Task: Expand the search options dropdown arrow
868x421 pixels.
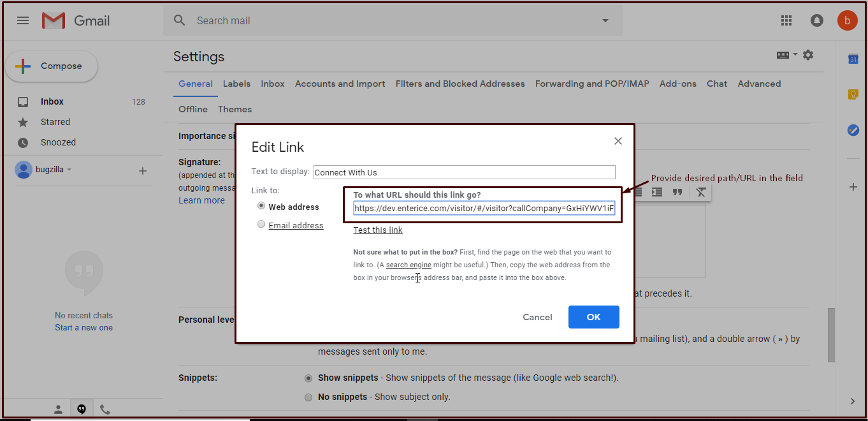Action: [605, 20]
